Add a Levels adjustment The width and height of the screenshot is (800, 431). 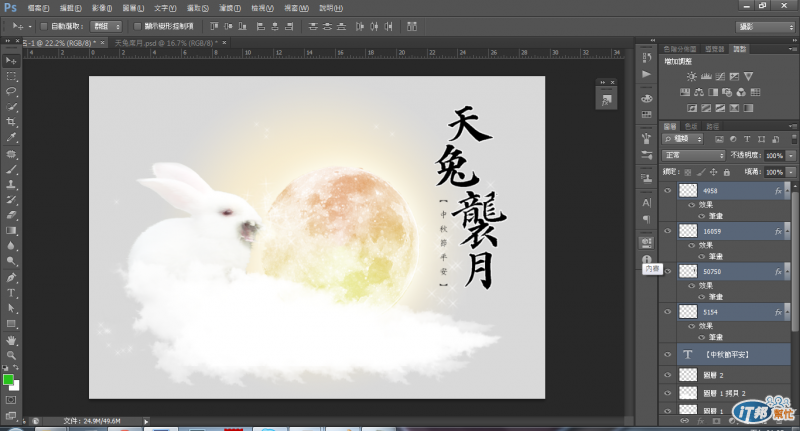click(706, 77)
